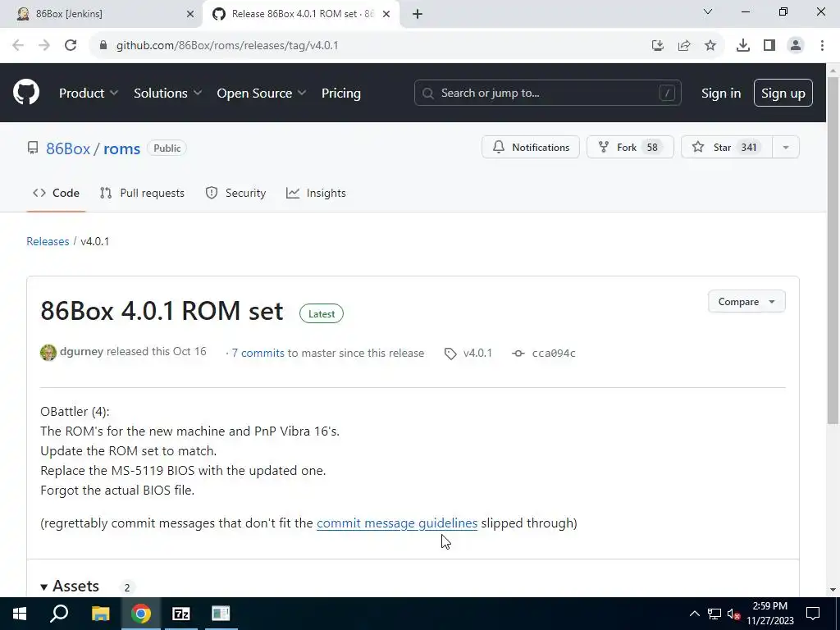Click Sign in
Viewport: 840px width, 630px height.
[721, 94]
